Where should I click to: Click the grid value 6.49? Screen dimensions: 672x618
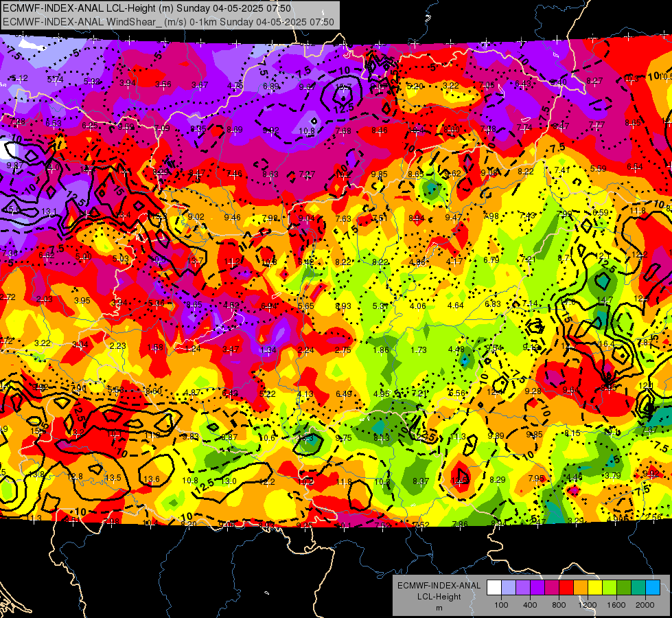(344, 393)
